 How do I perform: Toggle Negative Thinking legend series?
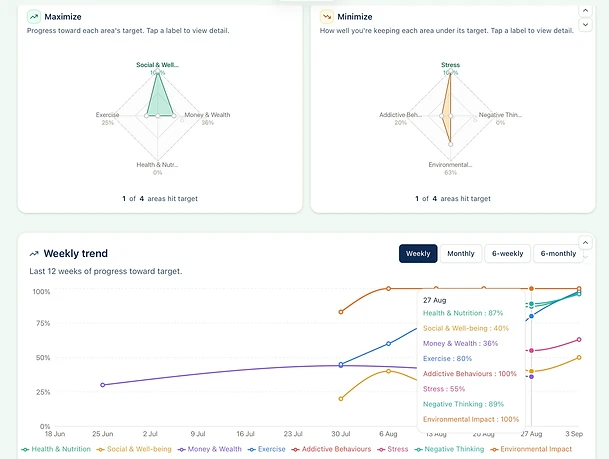coord(449,449)
